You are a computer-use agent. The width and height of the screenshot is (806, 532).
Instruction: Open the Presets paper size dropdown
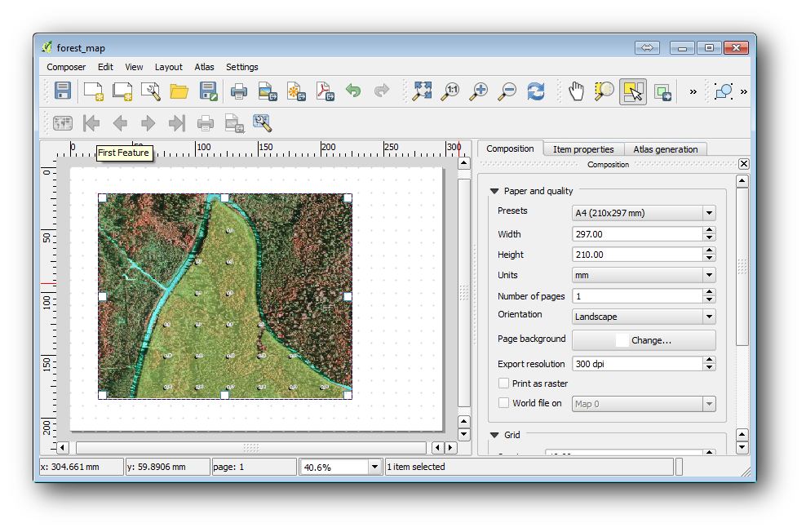click(x=644, y=214)
